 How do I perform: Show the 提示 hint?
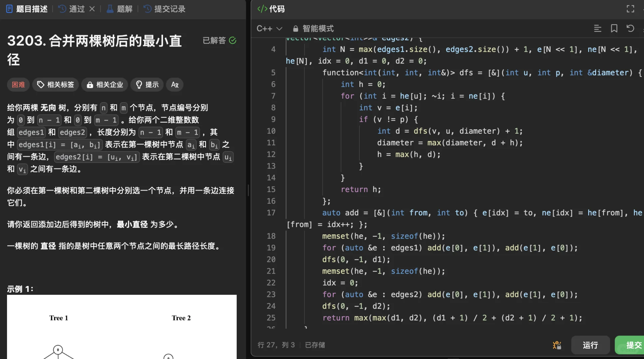pos(147,85)
